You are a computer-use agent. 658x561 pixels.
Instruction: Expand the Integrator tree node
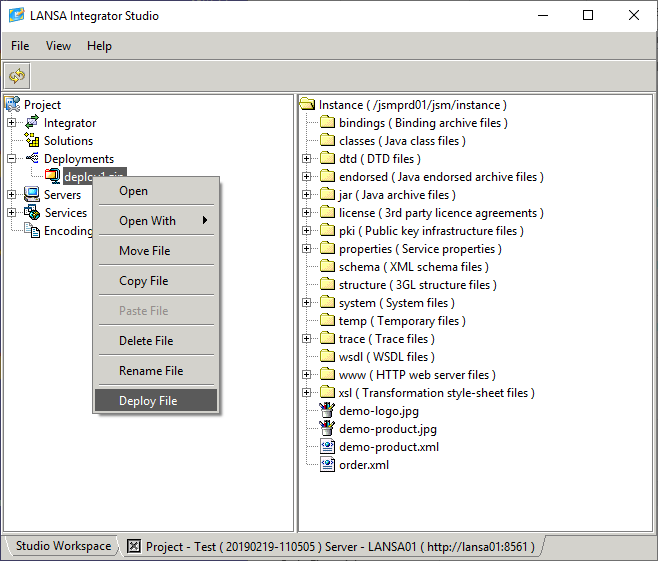(x=12, y=123)
